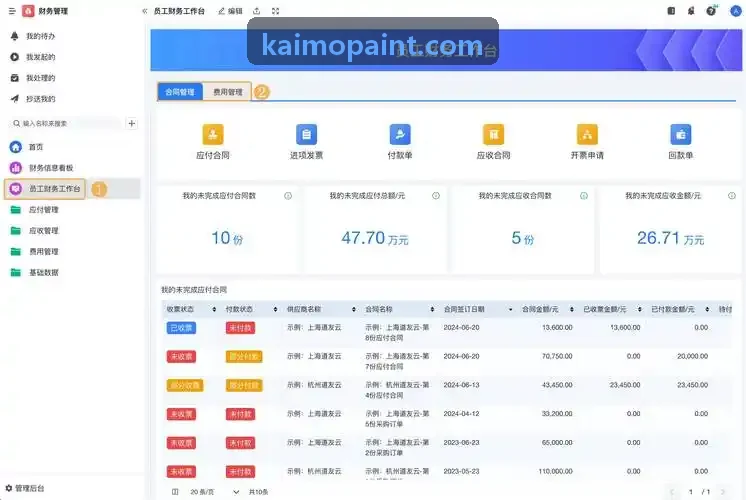Viewport: 746px width, 500px height.
Task: Click the 2024-06-13 date cell
Action: point(461,385)
